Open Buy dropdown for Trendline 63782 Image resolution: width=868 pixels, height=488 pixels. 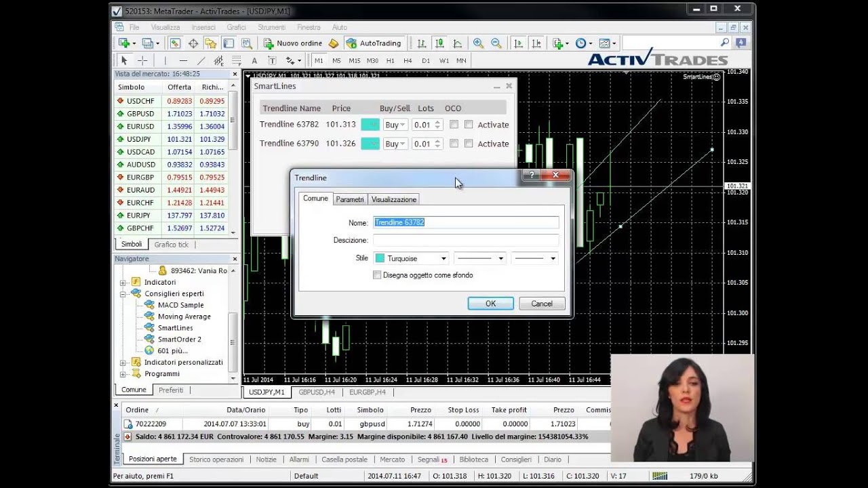[395, 125]
